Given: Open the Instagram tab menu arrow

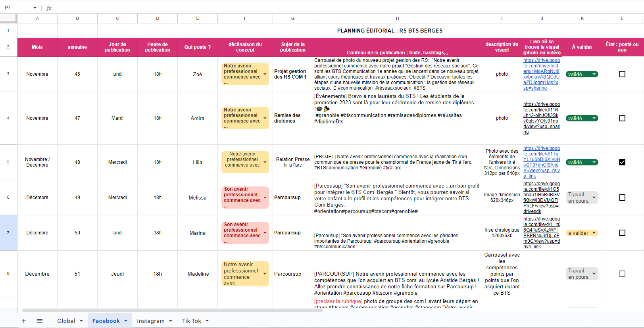Looking at the screenshot, I should point(171,321).
